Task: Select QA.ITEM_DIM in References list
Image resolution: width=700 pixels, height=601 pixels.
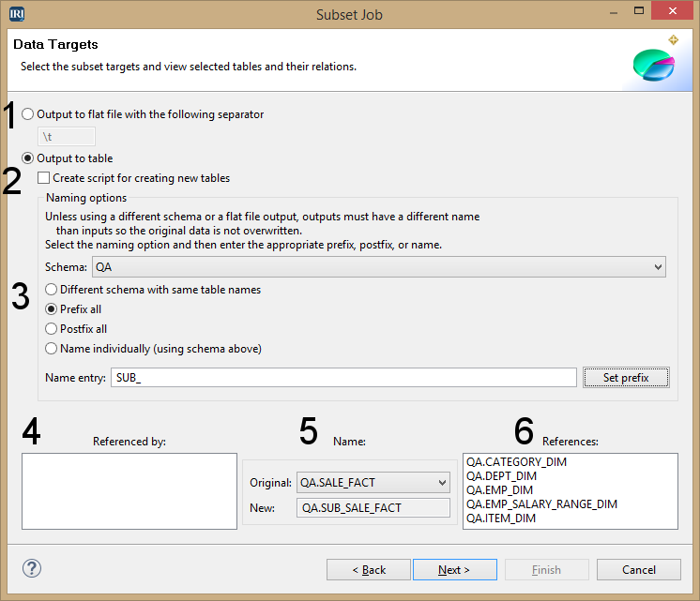Action: pyautogui.click(x=501, y=518)
